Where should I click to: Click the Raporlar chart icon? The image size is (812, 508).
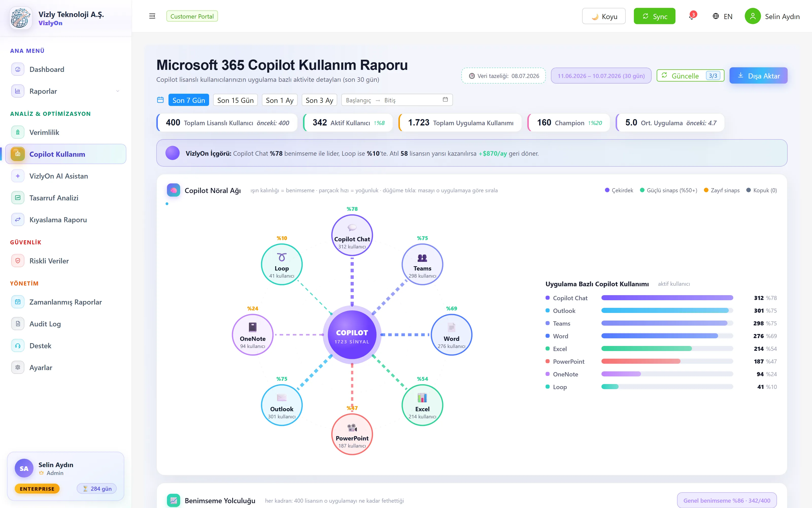pyautogui.click(x=18, y=91)
